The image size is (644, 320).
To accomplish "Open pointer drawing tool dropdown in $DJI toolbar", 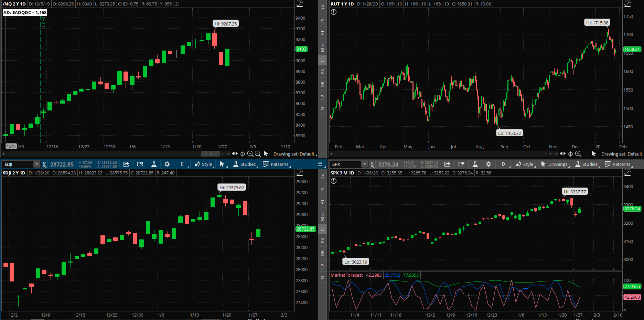I will [223, 164].
